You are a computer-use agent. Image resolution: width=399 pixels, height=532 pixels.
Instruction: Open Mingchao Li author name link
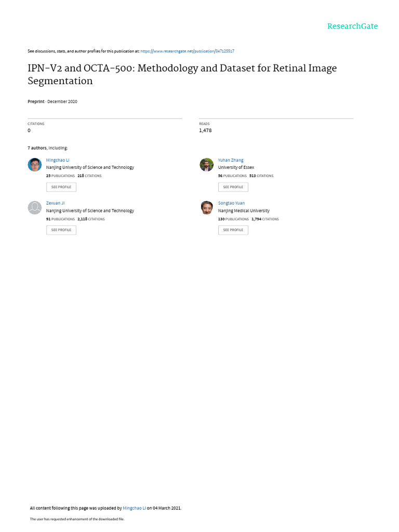pos(58,160)
